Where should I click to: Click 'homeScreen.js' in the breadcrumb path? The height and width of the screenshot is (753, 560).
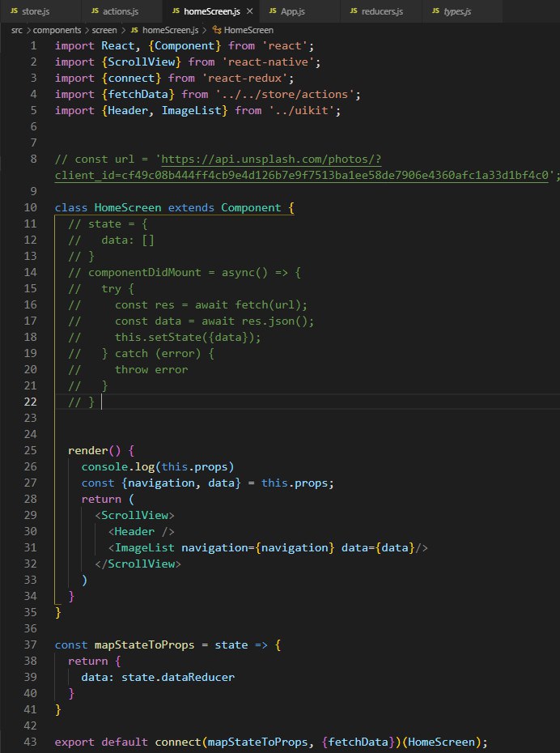click(x=171, y=30)
